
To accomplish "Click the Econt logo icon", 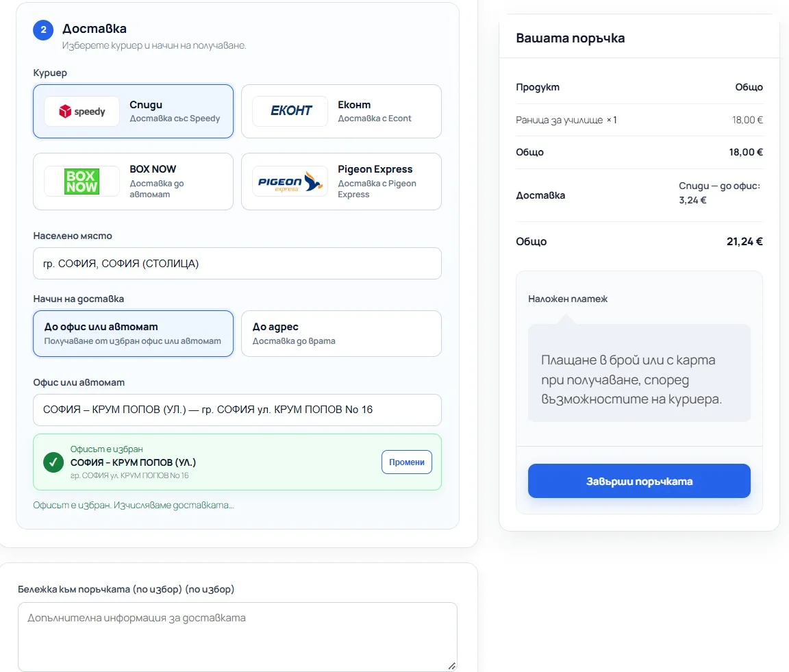I will tap(290, 111).
